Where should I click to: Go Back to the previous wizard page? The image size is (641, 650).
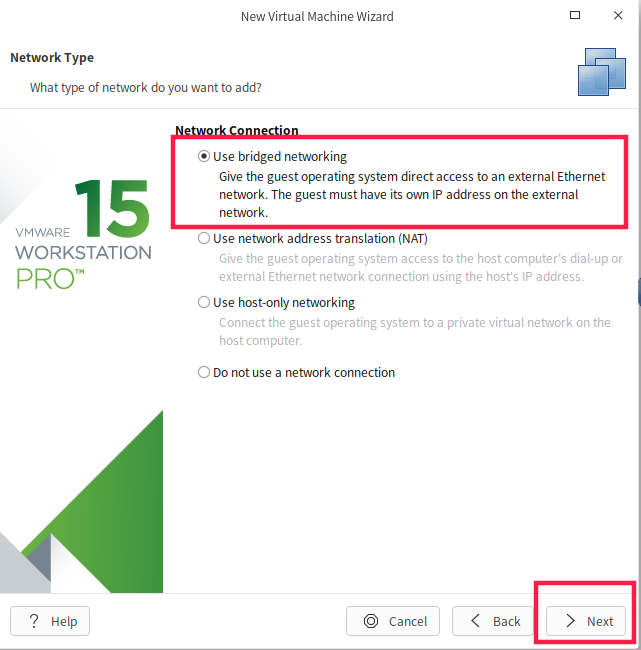[493, 621]
